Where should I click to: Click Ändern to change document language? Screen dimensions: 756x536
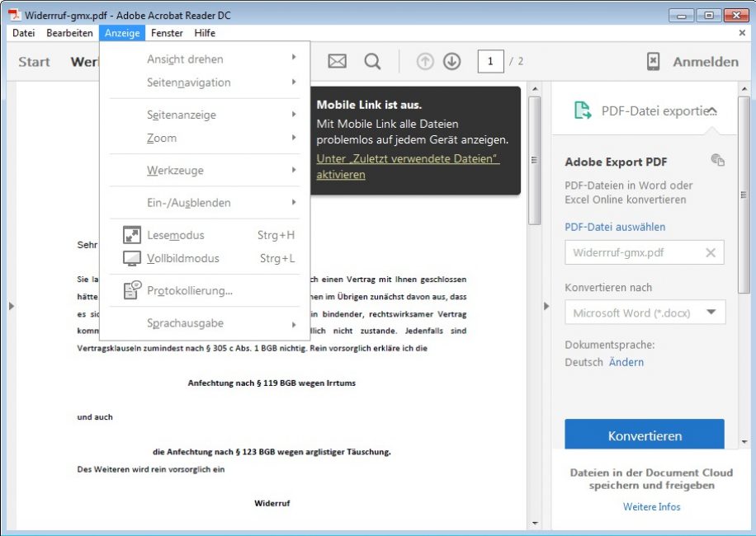pos(626,362)
